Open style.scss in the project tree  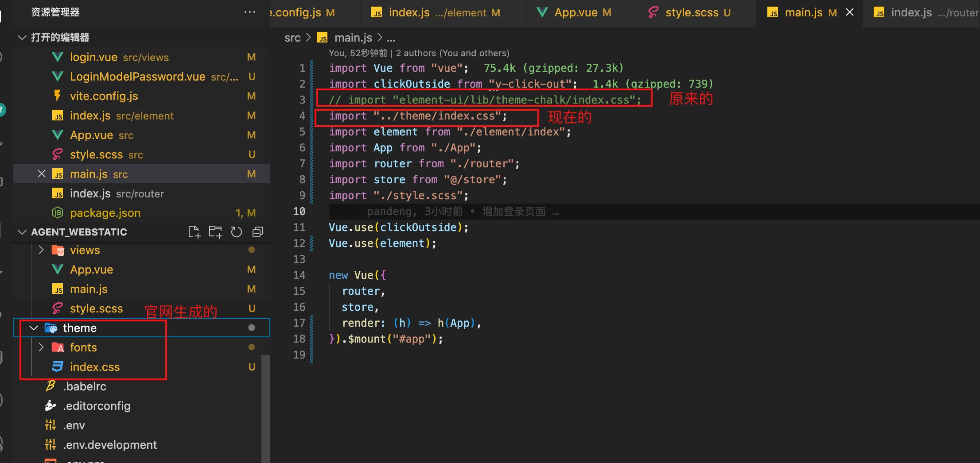point(142,309)
